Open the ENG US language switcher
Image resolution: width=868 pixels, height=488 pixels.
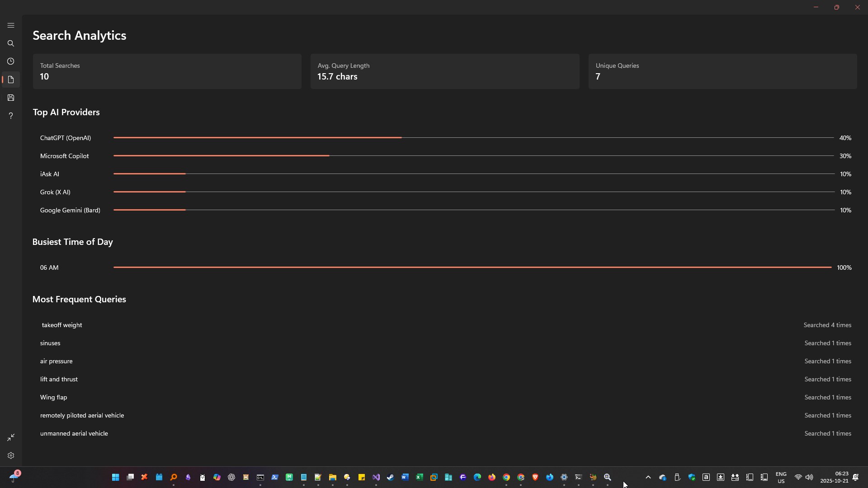coord(781,477)
